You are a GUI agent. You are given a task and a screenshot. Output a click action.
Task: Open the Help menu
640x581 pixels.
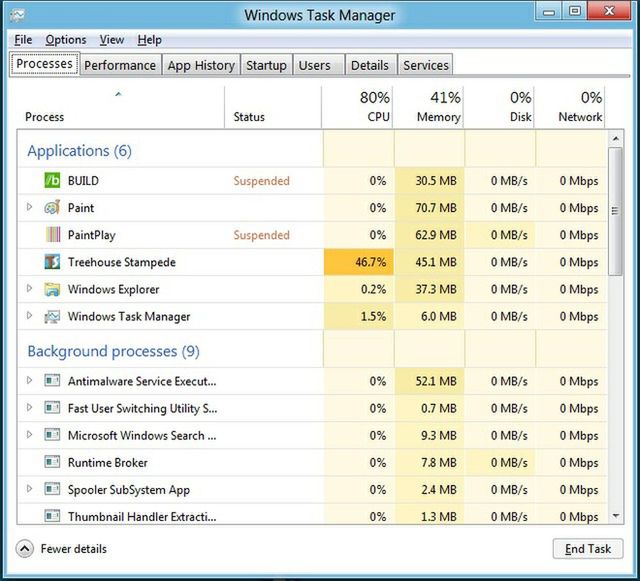(149, 40)
